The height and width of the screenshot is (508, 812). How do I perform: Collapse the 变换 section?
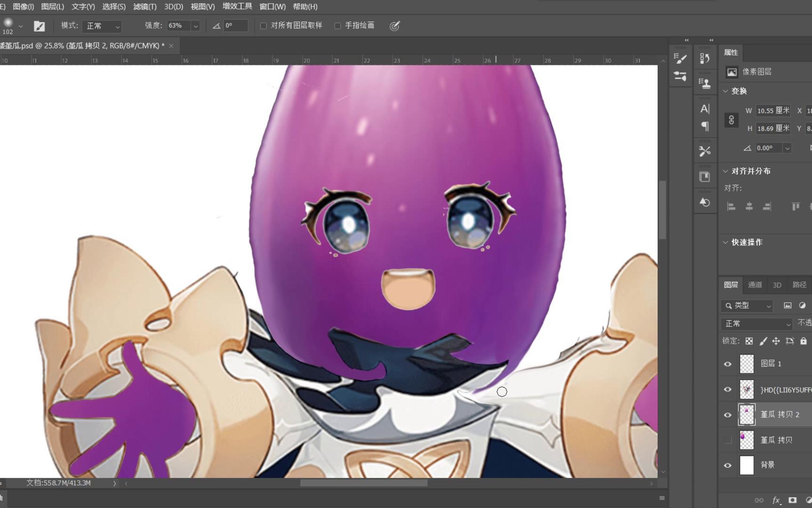tap(725, 91)
